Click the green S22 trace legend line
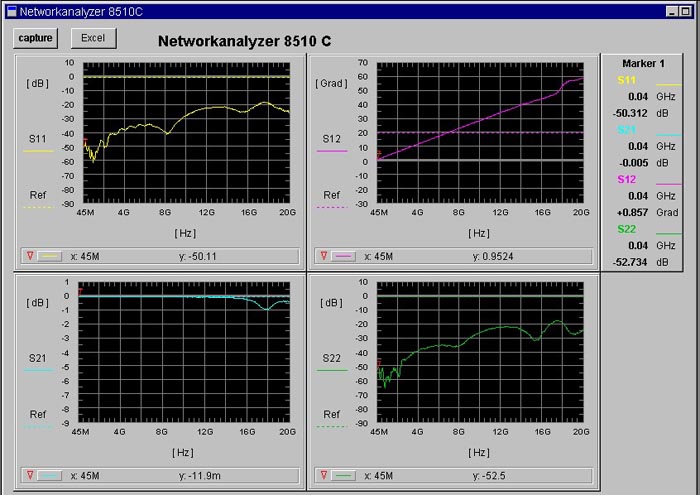The height and width of the screenshot is (495, 700). [331, 370]
